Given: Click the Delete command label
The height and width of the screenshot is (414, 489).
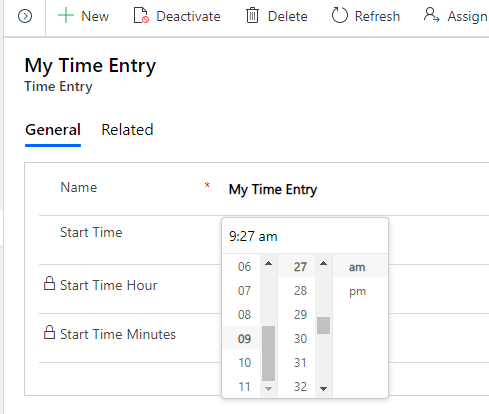Looking at the screenshot, I should pyautogui.click(x=288, y=16).
